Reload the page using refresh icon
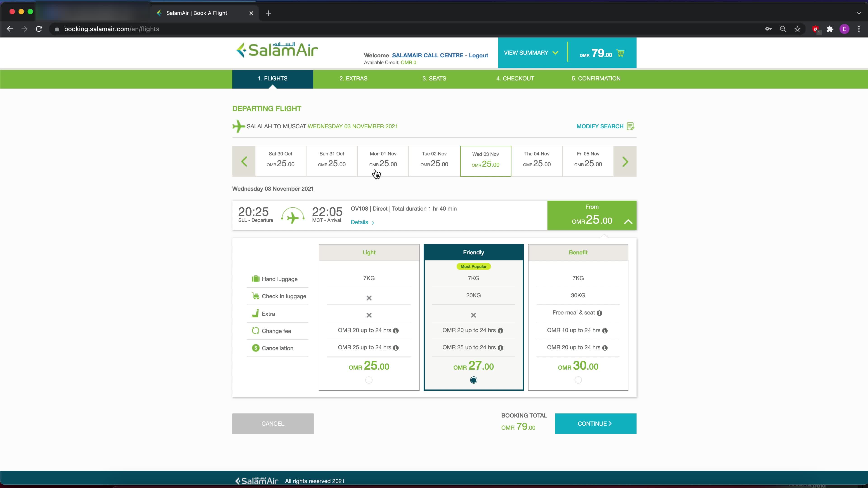 tap(39, 29)
